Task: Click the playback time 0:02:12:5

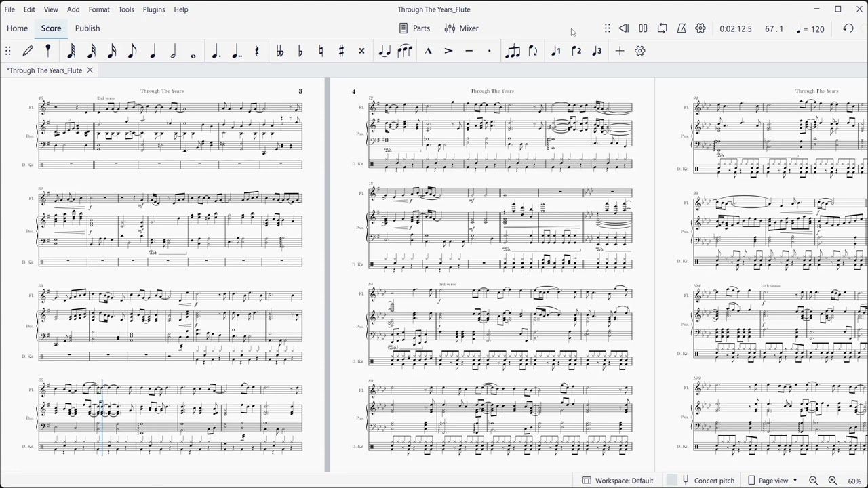Action: [736, 29]
